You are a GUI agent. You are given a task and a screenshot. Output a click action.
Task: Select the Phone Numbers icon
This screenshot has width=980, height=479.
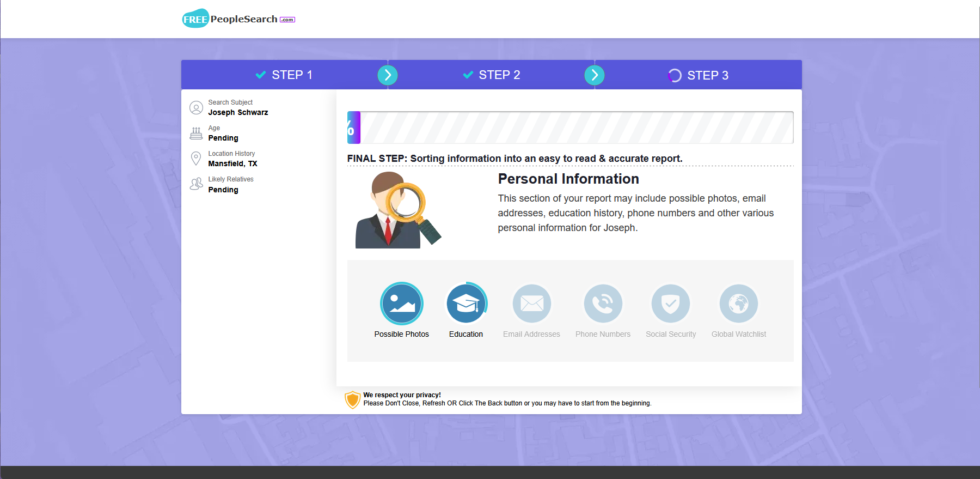pos(603,304)
